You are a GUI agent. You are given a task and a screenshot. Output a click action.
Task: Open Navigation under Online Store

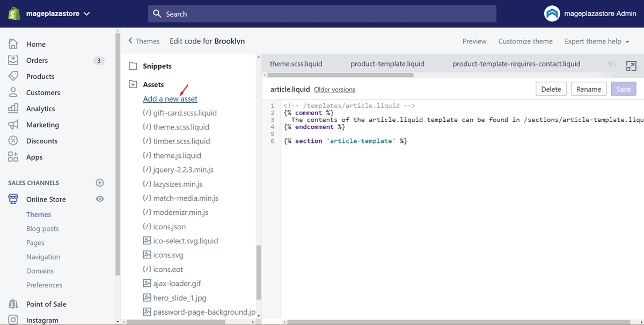coord(43,257)
